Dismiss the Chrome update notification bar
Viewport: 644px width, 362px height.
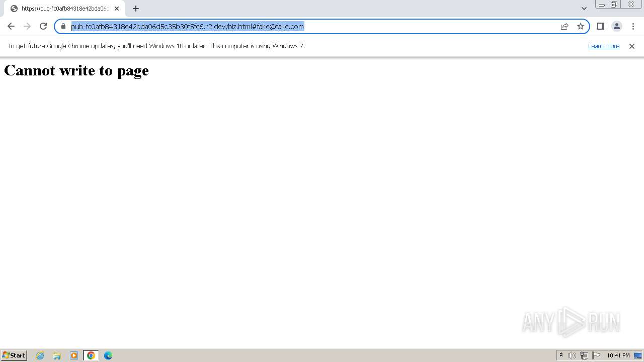coord(632,46)
